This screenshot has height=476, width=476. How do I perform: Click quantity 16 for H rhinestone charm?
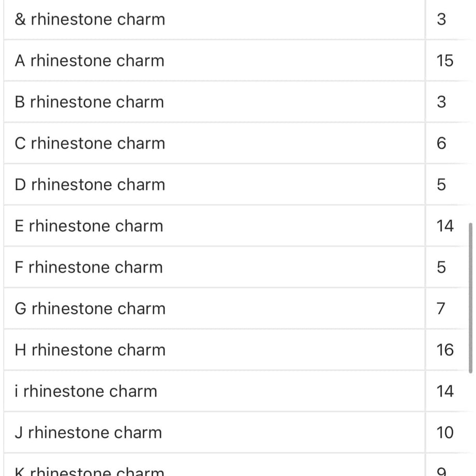[x=445, y=350]
